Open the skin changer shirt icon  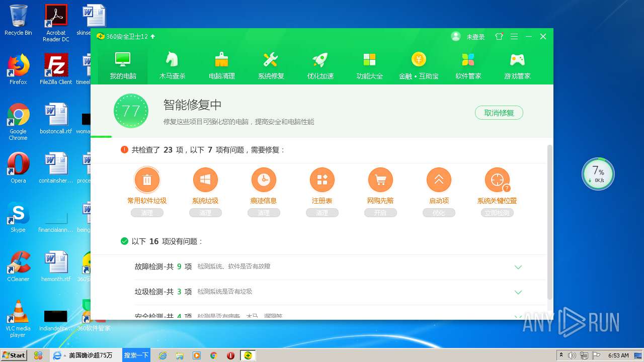tap(499, 36)
